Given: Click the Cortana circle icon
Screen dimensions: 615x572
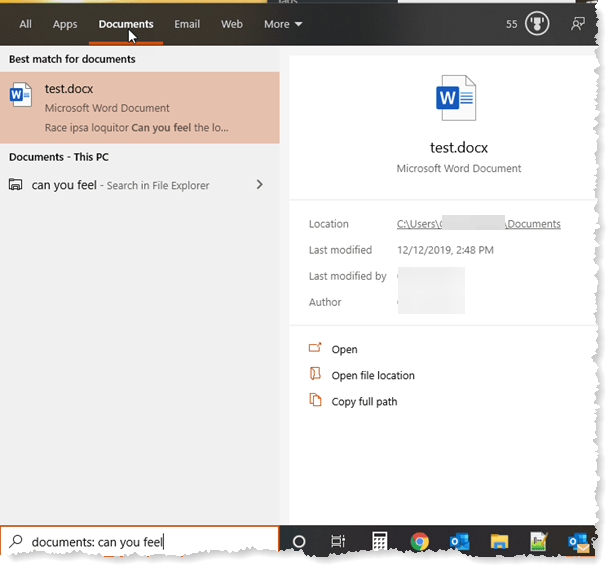Looking at the screenshot, I should [298, 542].
